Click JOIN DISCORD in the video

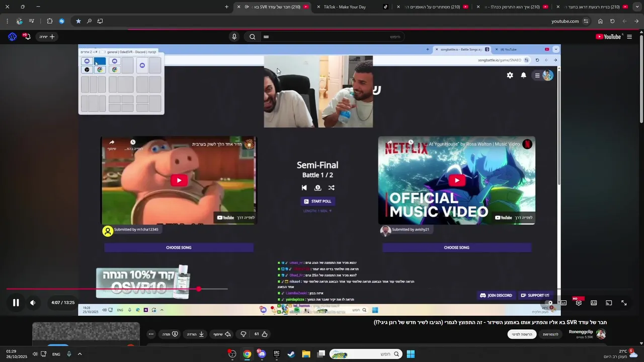(x=496, y=295)
